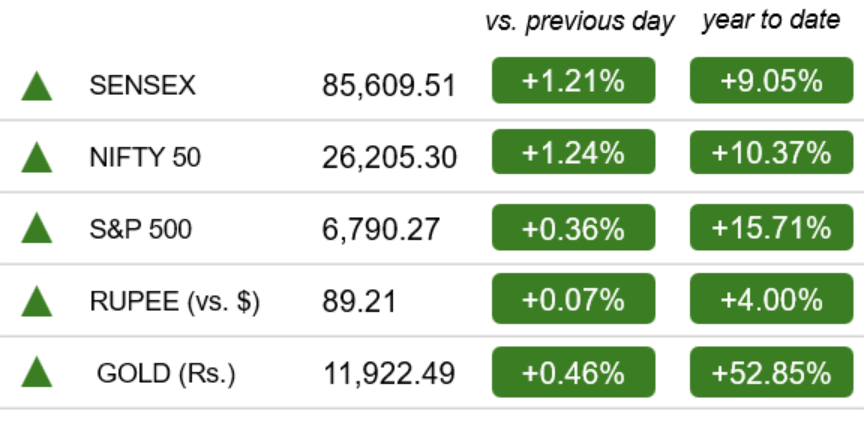Click the +1.21% daily change badge
The height and width of the screenshot is (429, 864).
(x=574, y=80)
